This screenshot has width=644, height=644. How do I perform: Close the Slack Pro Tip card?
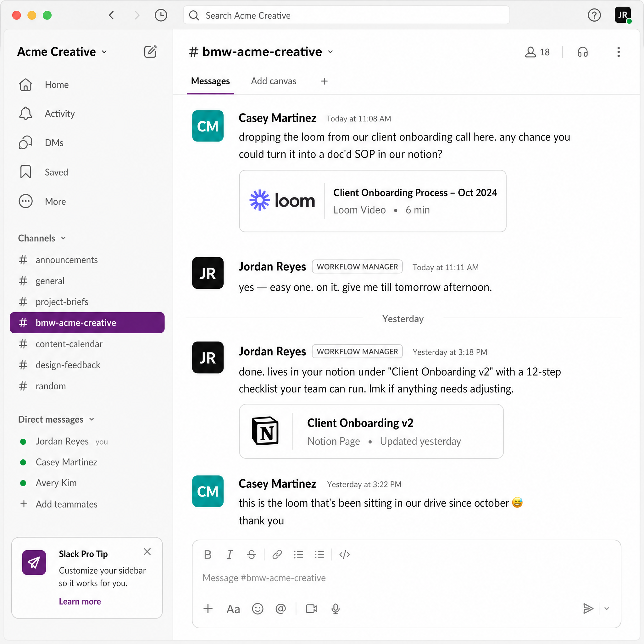(147, 552)
